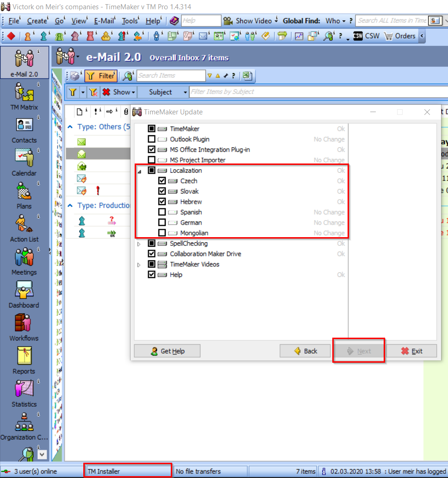Click the CSW toolbar button
Screen dimensions: 448x478
367,36
